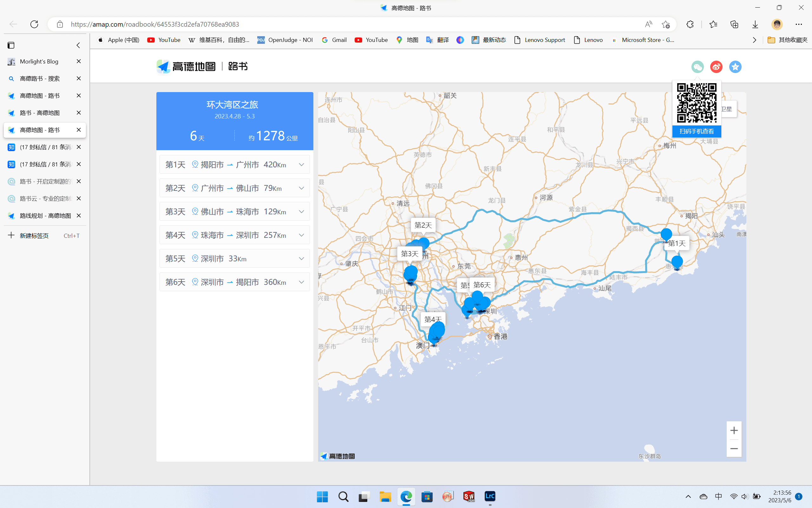View site information lock icon
812x508 pixels.
(x=60, y=24)
